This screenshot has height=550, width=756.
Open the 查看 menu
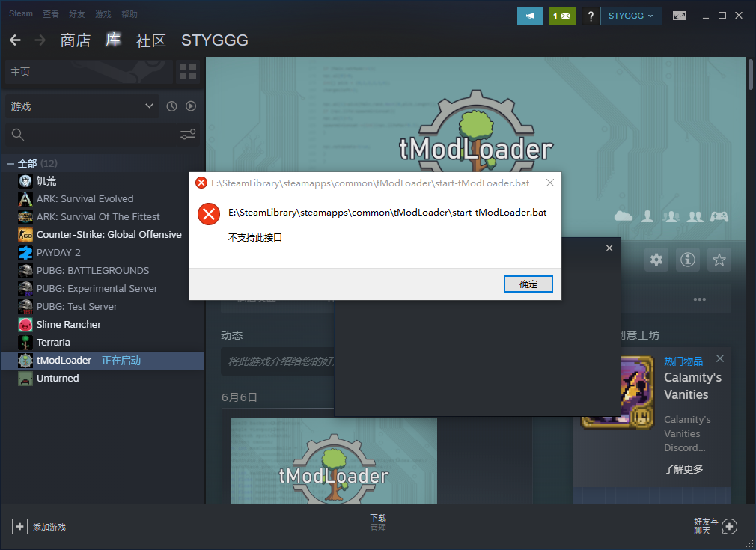[51, 14]
